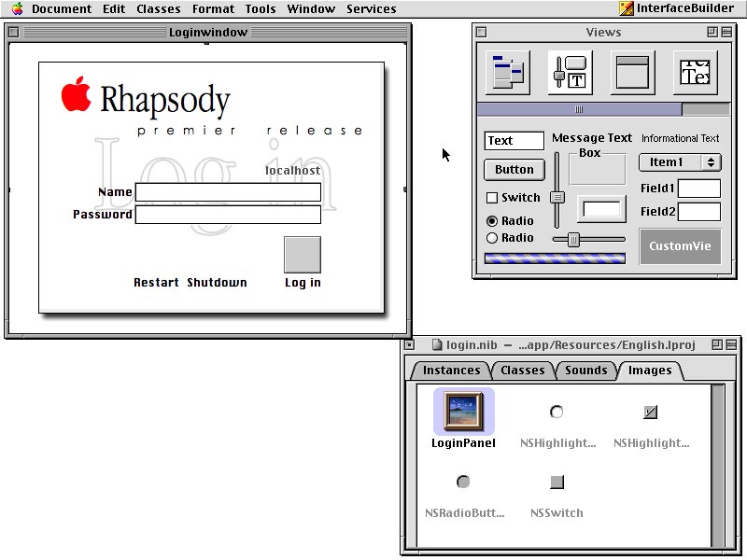Click the Box element in Views palette

[598, 169]
